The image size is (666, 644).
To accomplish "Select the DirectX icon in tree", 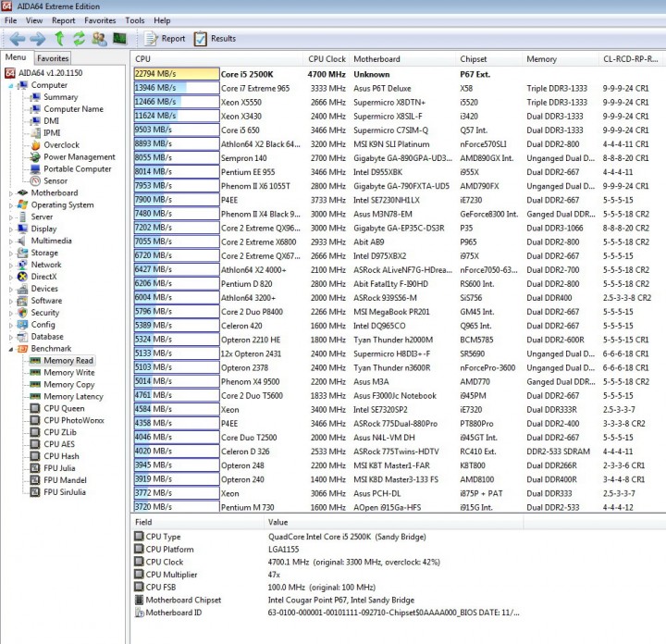I will (x=22, y=277).
